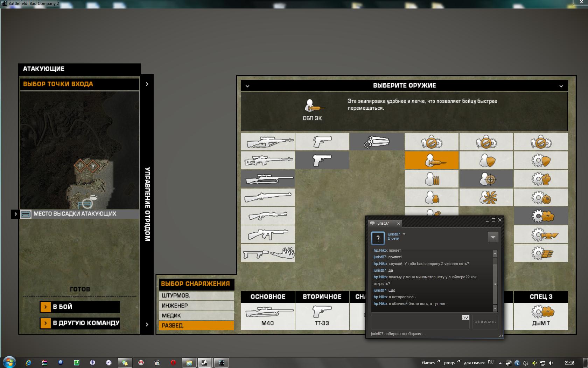Viewport: 588px width, 368px height.
Task: Click objective marker A on the map
Action: (x=93, y=166)
